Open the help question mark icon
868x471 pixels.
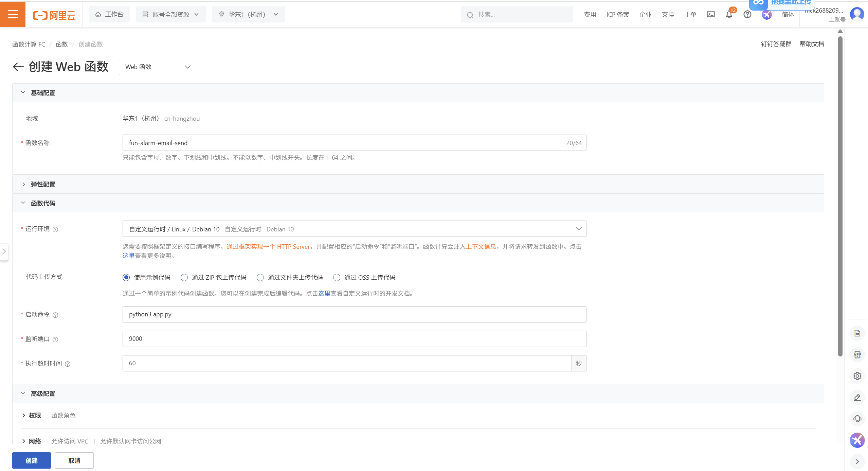click(747, 14)
